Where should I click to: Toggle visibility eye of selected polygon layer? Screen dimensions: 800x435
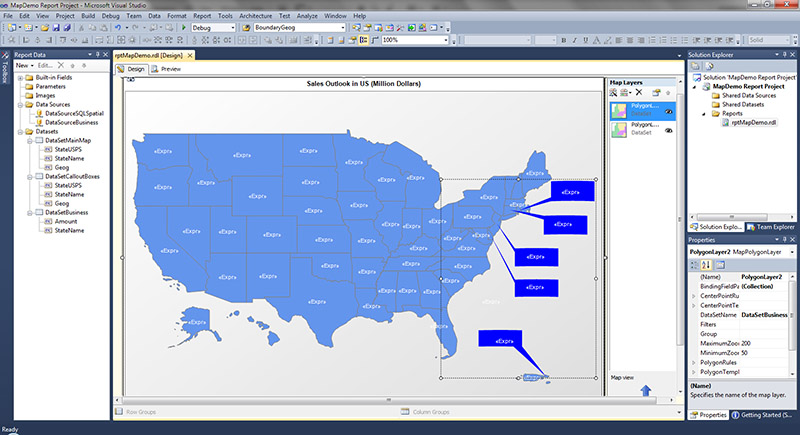pos(668,111)
